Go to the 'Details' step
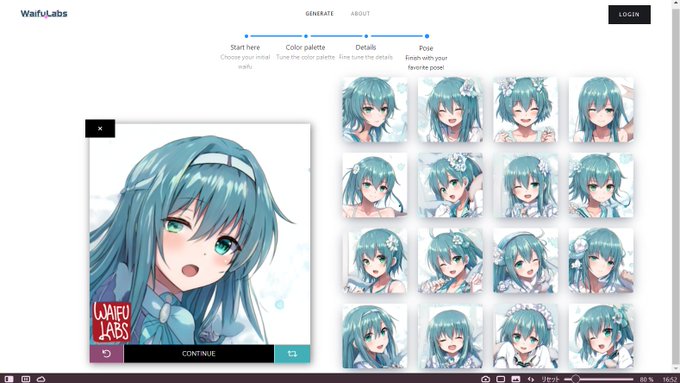 (x=366, y=47)
